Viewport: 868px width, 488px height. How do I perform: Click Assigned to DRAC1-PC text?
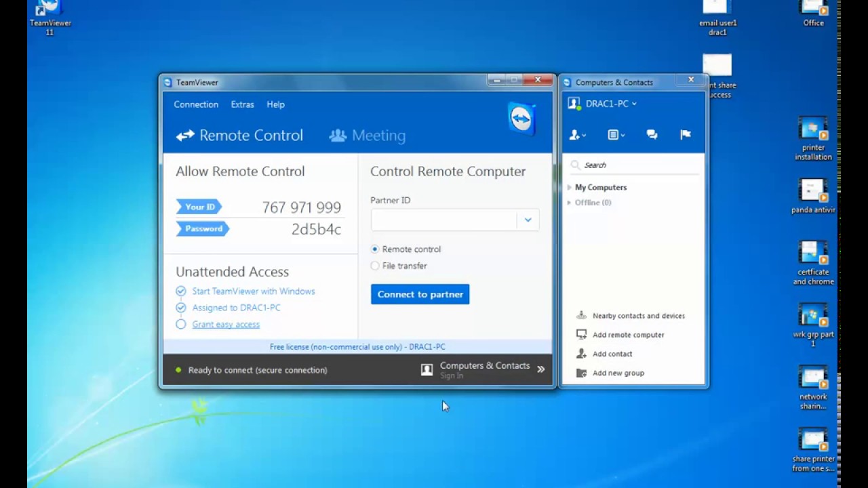(236, 308)
